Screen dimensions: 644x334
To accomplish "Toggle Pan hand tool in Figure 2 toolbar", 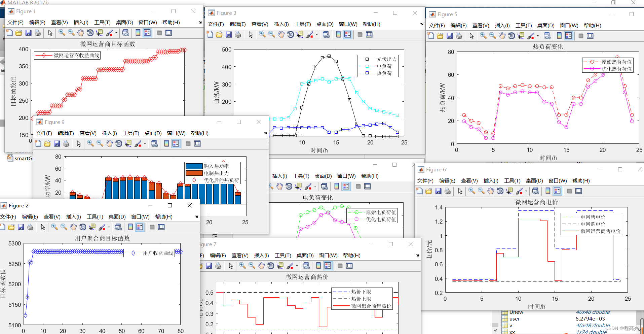I will [x=73, y=227].
